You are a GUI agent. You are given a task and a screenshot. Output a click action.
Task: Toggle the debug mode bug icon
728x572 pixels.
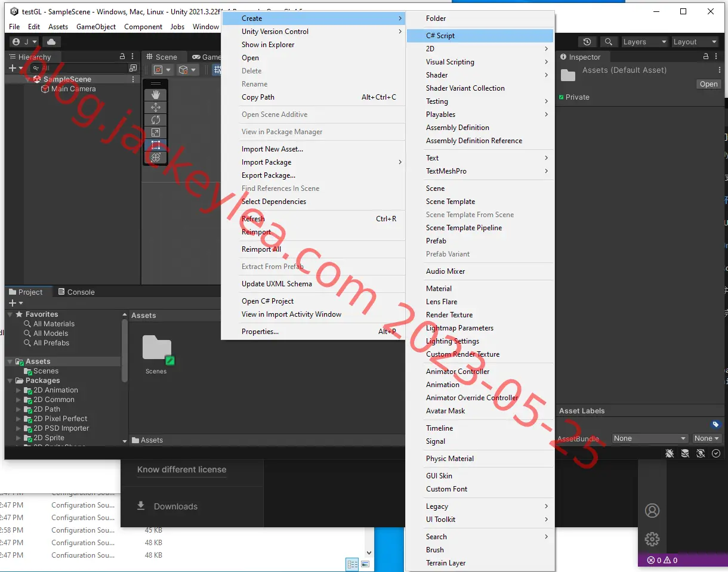(670, 453)
